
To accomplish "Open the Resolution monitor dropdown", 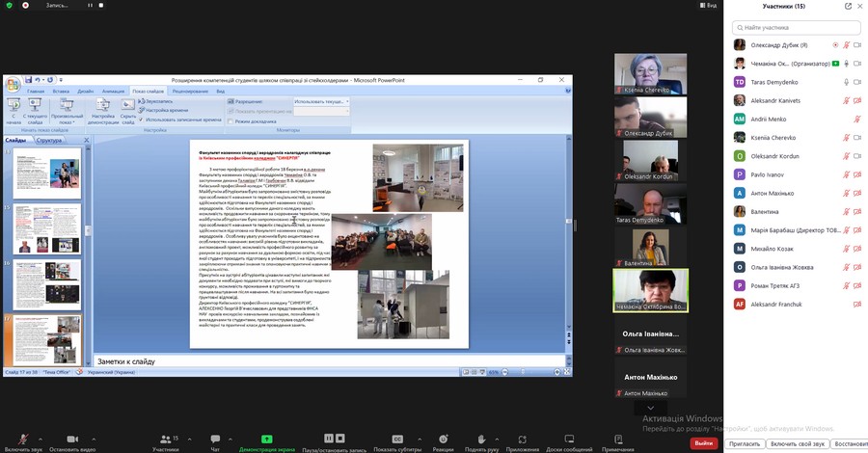I will coord(320,100).
